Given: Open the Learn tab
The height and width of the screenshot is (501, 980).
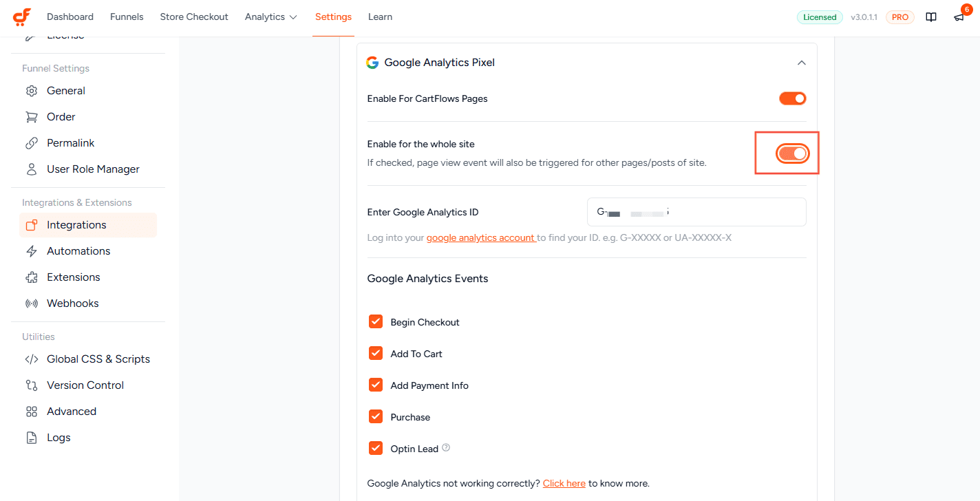Looking at the screenshot, I should (x=380, y=17).
